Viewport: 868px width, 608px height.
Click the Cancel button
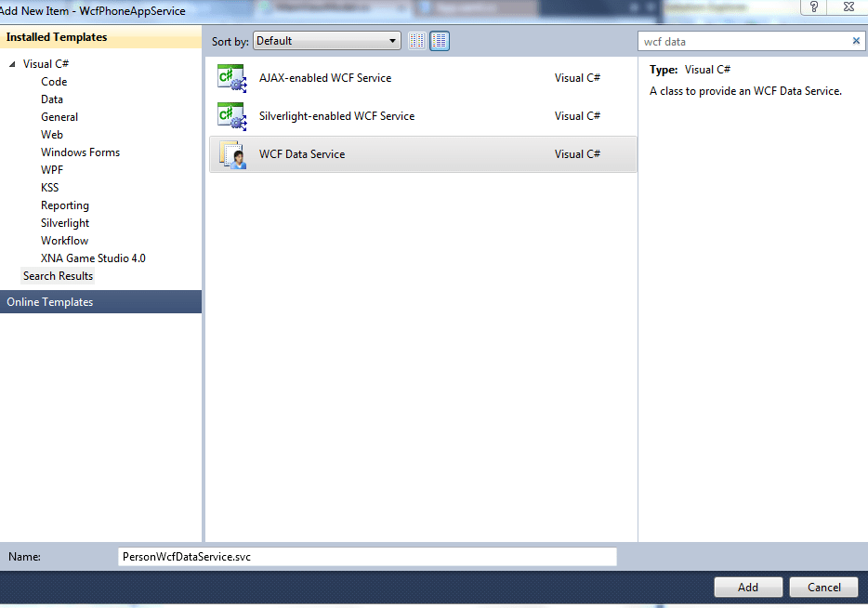coord(823,587)
